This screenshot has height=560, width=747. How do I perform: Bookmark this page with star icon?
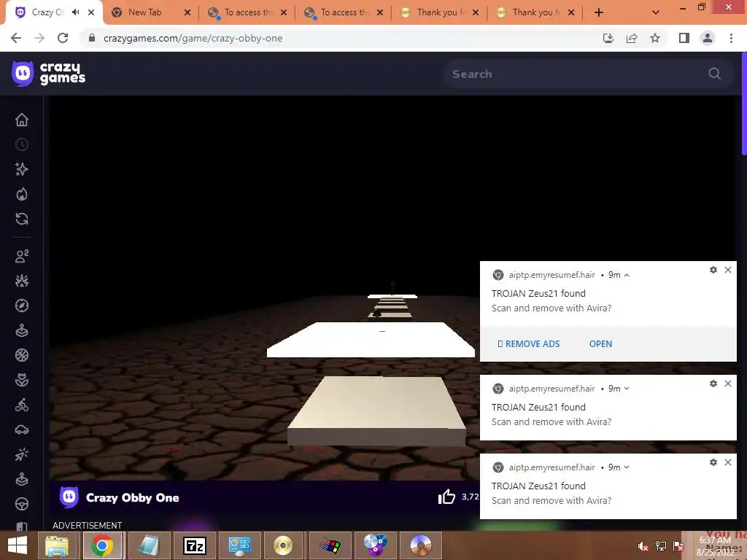pyautogui.click(x=655, y=38)
